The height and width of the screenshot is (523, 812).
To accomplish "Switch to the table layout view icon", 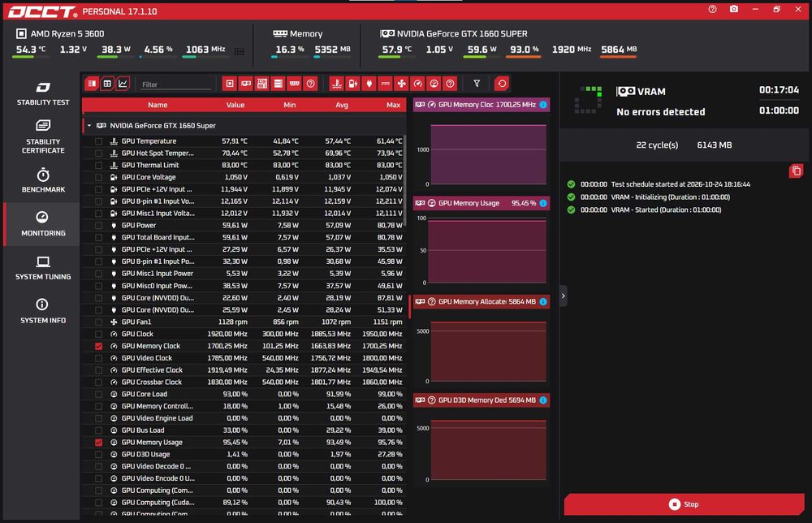I will click(x=107, y=84).
